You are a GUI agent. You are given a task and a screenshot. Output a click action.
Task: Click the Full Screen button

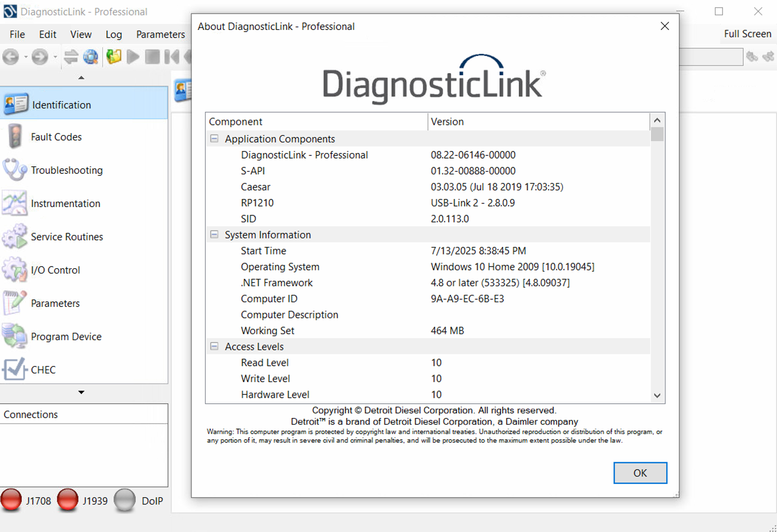[747, 34]
